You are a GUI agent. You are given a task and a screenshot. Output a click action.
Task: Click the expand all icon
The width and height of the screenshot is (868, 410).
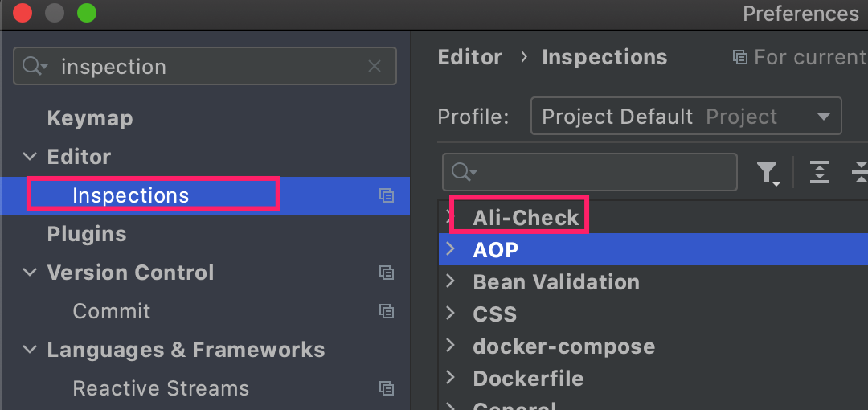point(819,172)
